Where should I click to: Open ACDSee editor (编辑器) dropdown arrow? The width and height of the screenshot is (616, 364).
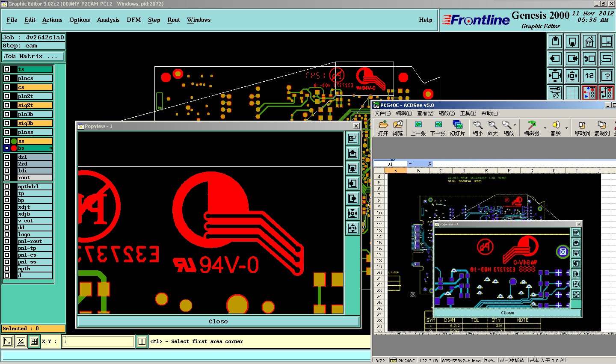545,128
